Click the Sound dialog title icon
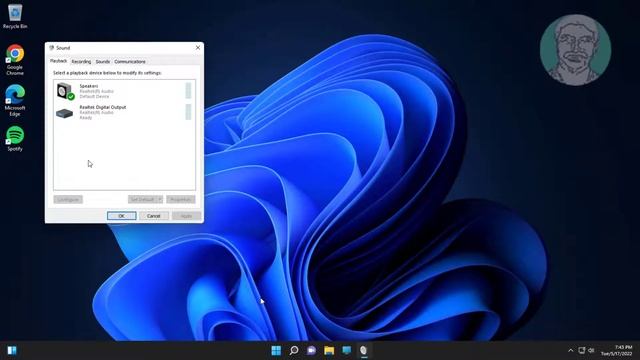Image resolution: width=640 pixels, height=360 pixels. pyautogui.click(x=51, y=48)
